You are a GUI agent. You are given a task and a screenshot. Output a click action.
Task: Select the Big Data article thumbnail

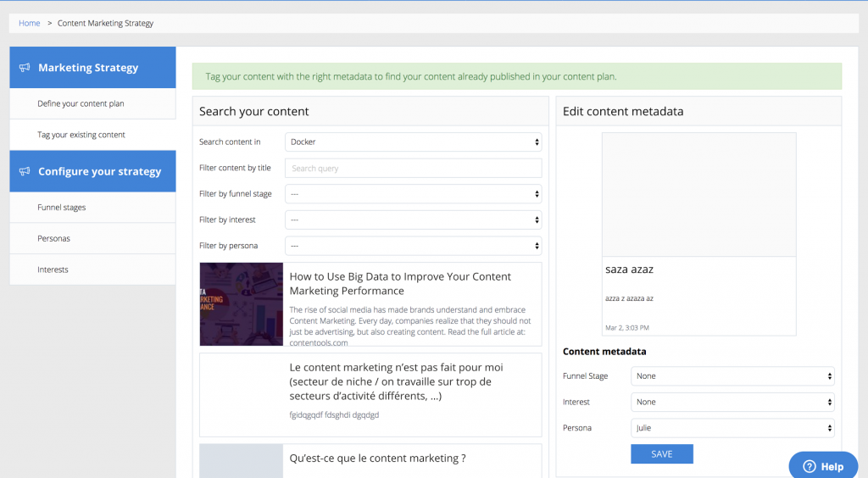242,304
